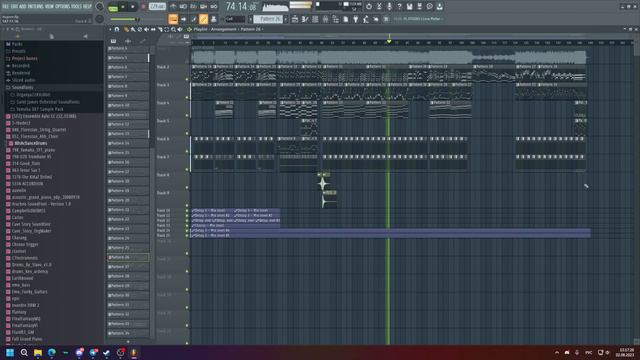Screen dimensions: 640x360
Task: Select the playlist magnet snap icon
Action: click(117, 29)
